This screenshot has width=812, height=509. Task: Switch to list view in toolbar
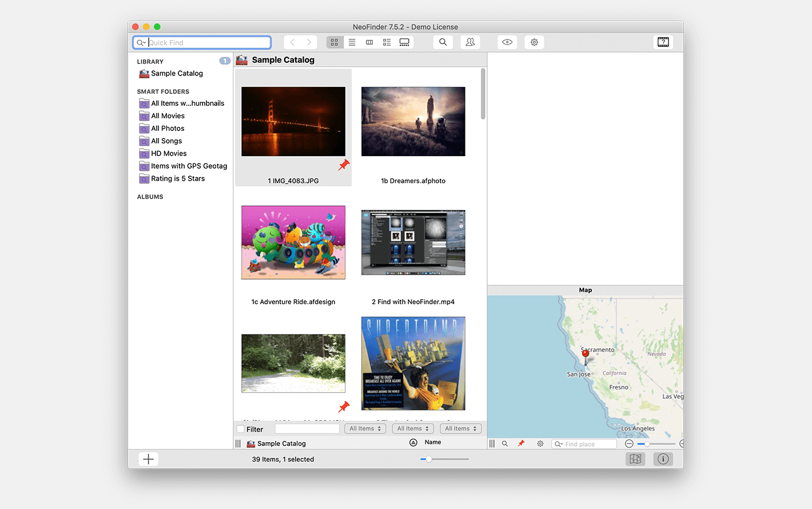click(x=352, y=42)
